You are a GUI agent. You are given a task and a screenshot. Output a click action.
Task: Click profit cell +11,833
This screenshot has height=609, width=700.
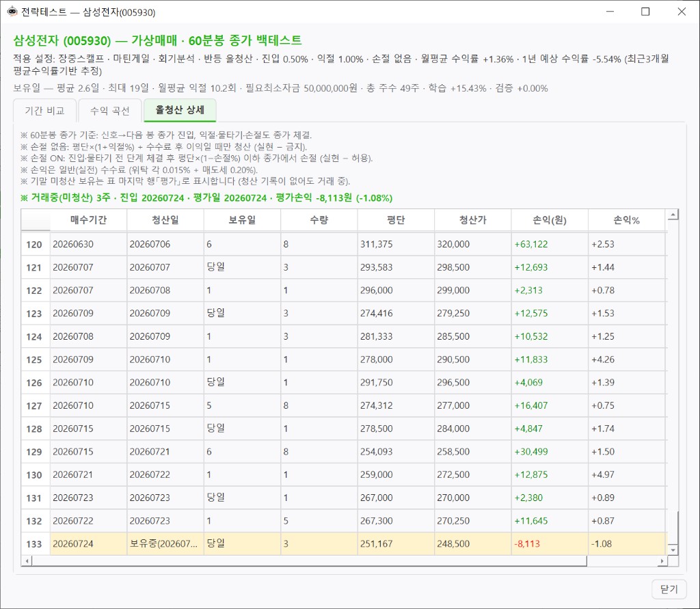[x=550, y=360]
